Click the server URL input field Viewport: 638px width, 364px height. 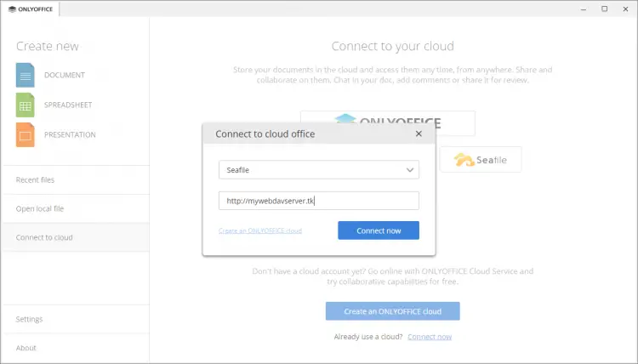pyautogui.click(x=319, y=201)
